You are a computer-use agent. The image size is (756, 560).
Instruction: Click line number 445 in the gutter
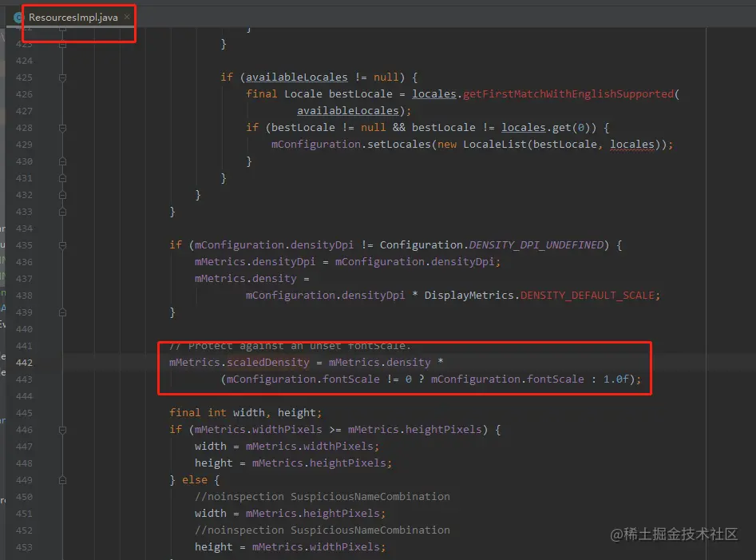click(x=24, y=413)
